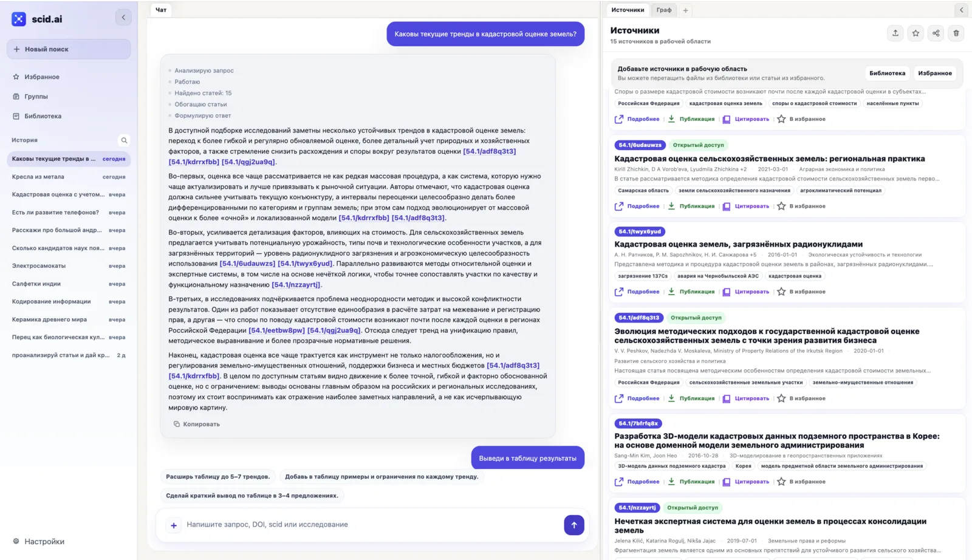Add a new tab with plus icon

click(685, 10)
